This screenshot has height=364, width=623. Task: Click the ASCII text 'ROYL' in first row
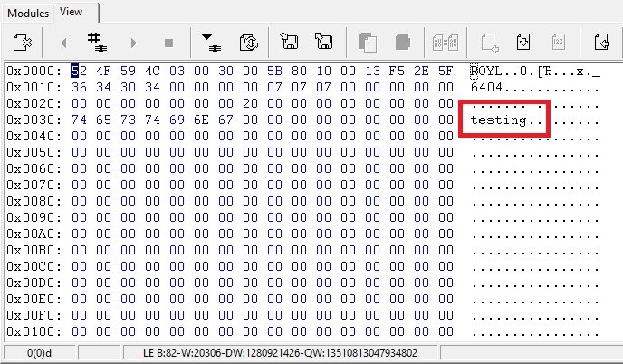pos(487,72)
